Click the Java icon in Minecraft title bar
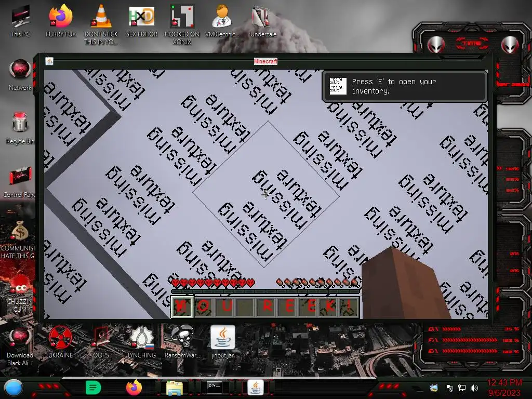The height and width of the screenshot is (399, 532). pyautogui.click(x=49, y=61)
